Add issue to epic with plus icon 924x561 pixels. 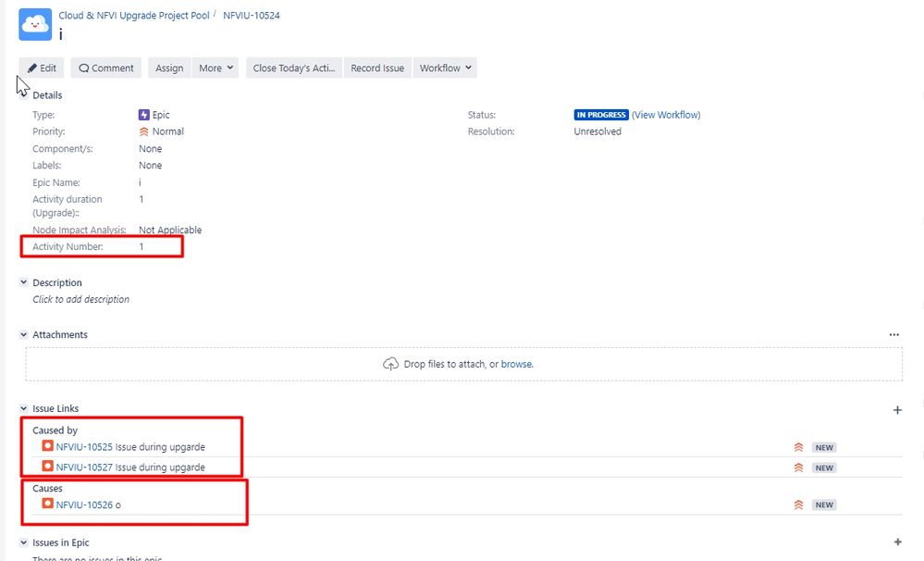click(897, 542)
